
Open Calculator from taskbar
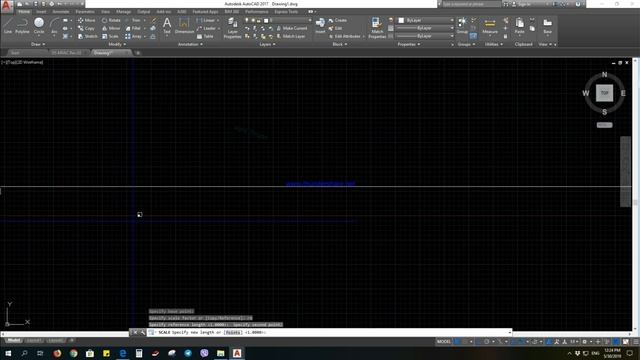(139, 353)
